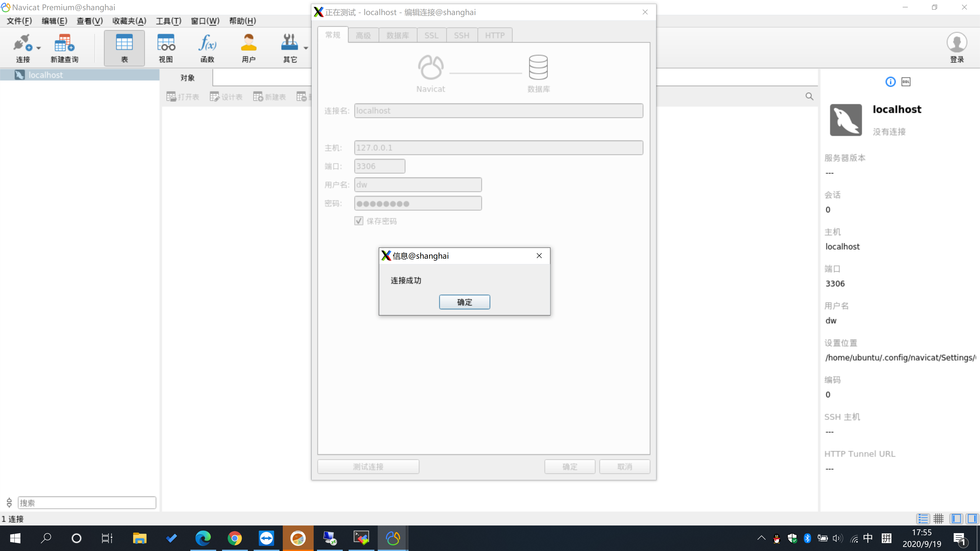
Task: Open Microsoft Edge from the taskbar
Action: click(203, 538)
